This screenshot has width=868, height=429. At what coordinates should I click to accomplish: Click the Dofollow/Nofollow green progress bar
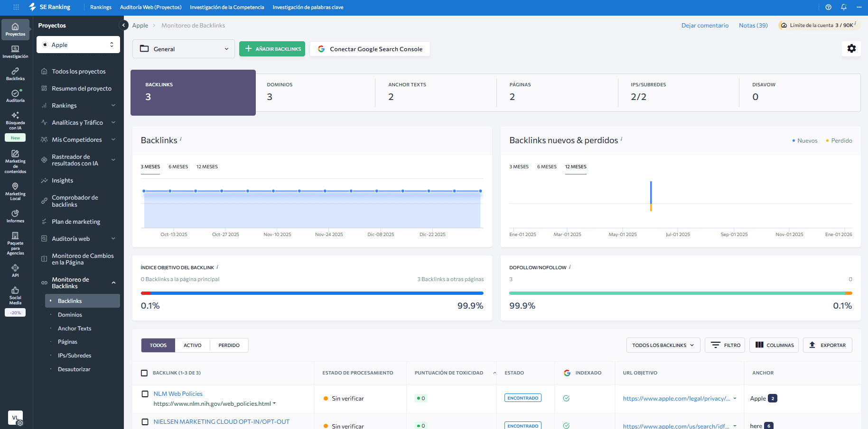677,293
